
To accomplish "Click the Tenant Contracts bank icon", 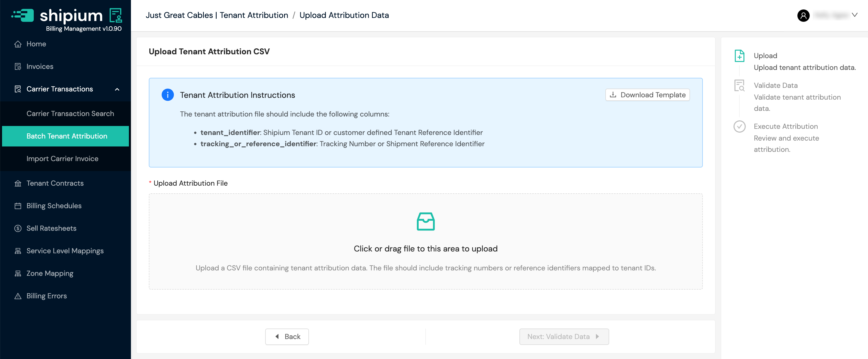I will point(18,184).
